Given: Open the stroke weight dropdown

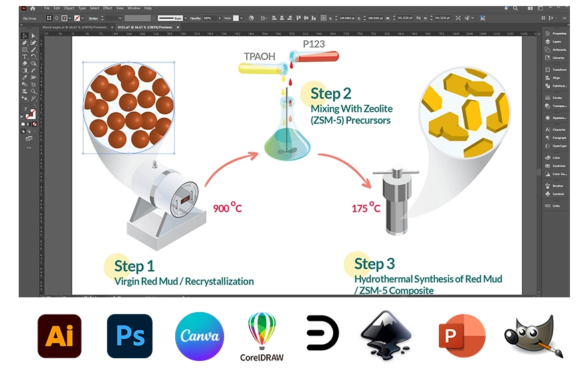Looking at the screenshot, I should coord(120,18).
